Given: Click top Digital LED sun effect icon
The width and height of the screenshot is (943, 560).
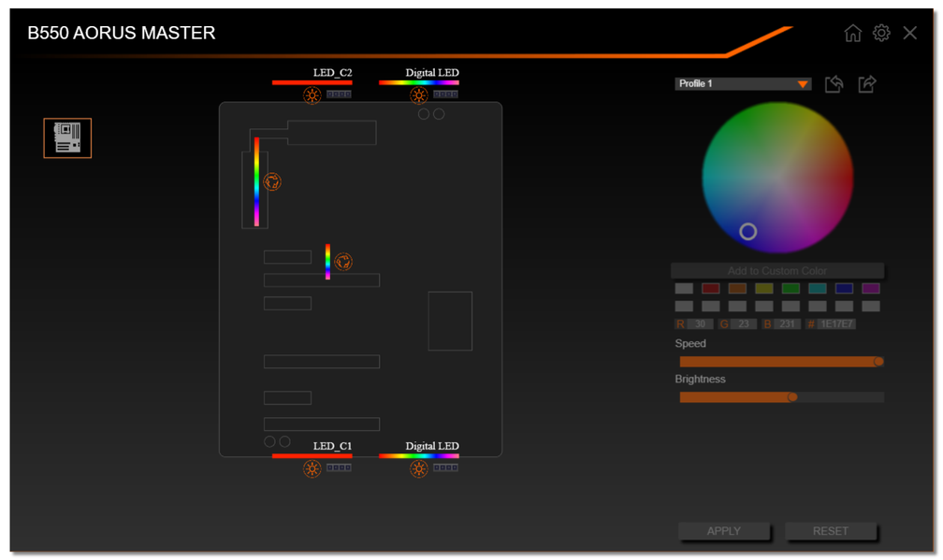Looking at the screenshot, I should (418, 95).
